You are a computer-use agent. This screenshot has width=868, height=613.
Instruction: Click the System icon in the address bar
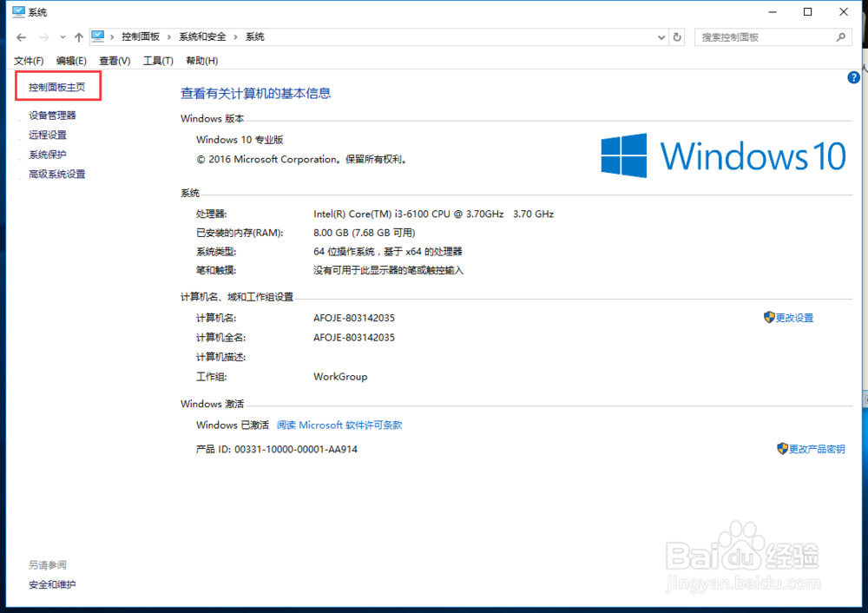click(98, 36)
